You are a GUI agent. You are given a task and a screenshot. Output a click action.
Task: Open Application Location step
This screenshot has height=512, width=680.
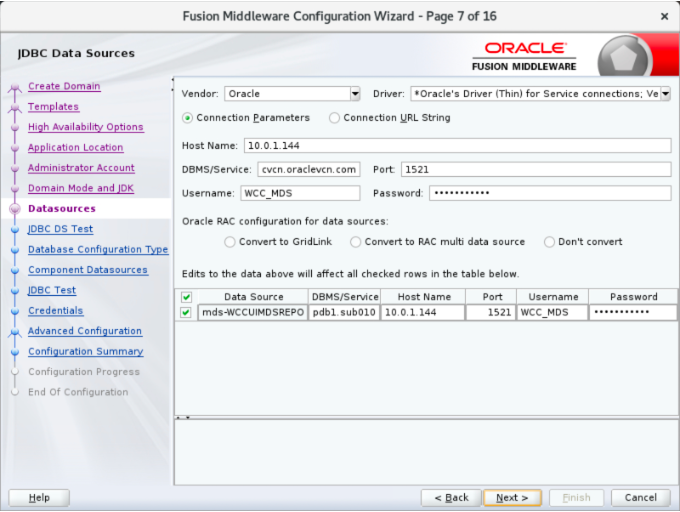click(75, 147)
